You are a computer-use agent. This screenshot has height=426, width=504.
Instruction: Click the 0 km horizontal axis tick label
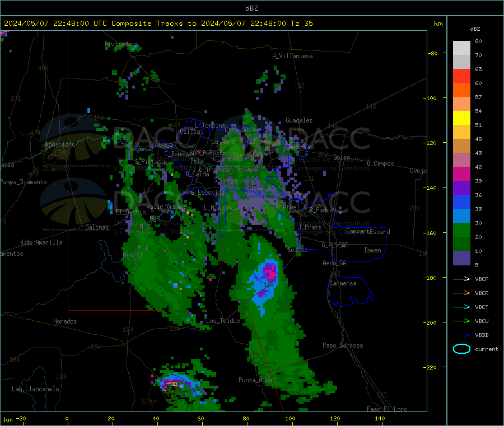67,418
